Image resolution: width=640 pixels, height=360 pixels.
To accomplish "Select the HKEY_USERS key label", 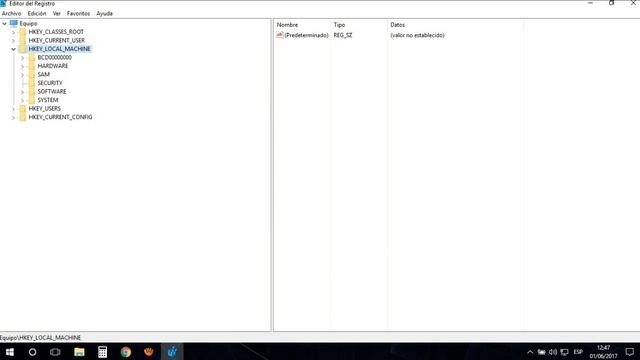I will [44, 109].
